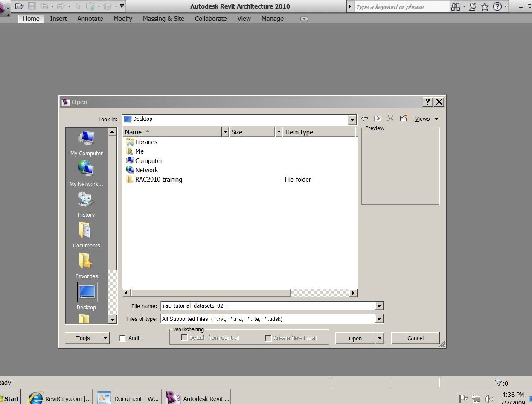Switch to the Insert ribbon tab
The width and height of the screenshot is (532, 404).
[x=58, y=19]
